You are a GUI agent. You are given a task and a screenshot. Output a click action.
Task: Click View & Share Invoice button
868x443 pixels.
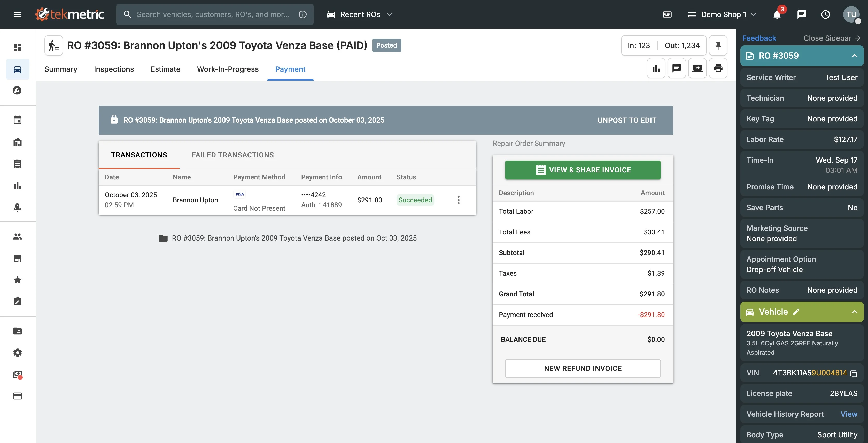(582, 170)
